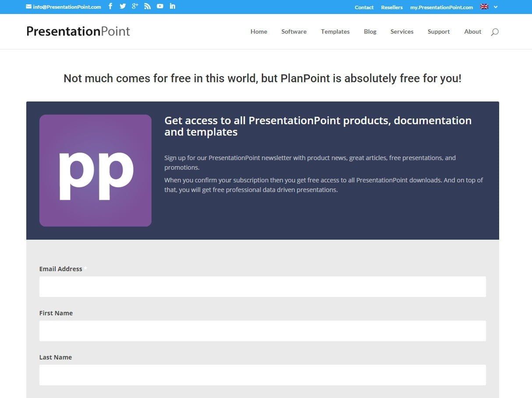Open the Twitter profile icon
Viewport: 532px width, 398px height.
pyautogui.click(x=123, y=6)
